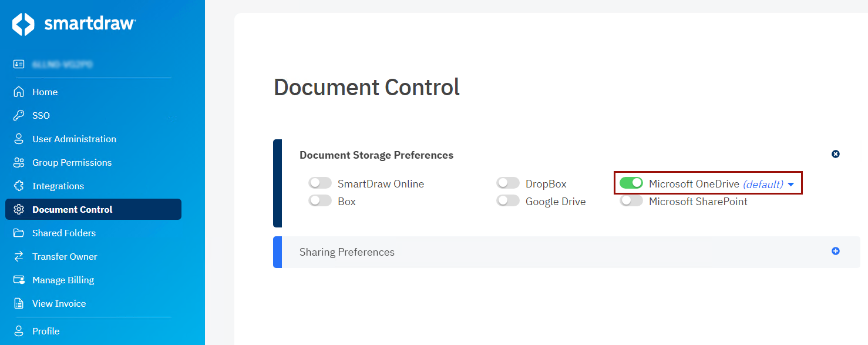
Task: Open the Microsoft OneDrive options dropdown
Action: click(791, 183)
